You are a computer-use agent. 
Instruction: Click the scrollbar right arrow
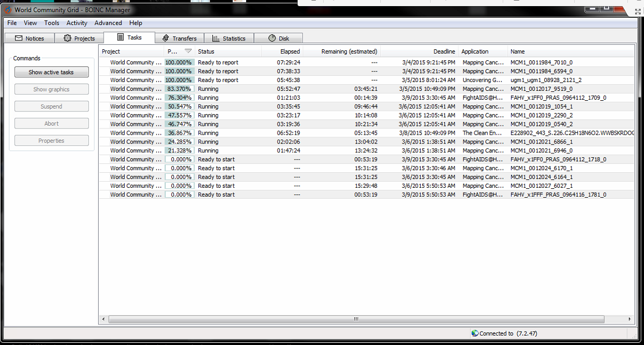point(630,319)
